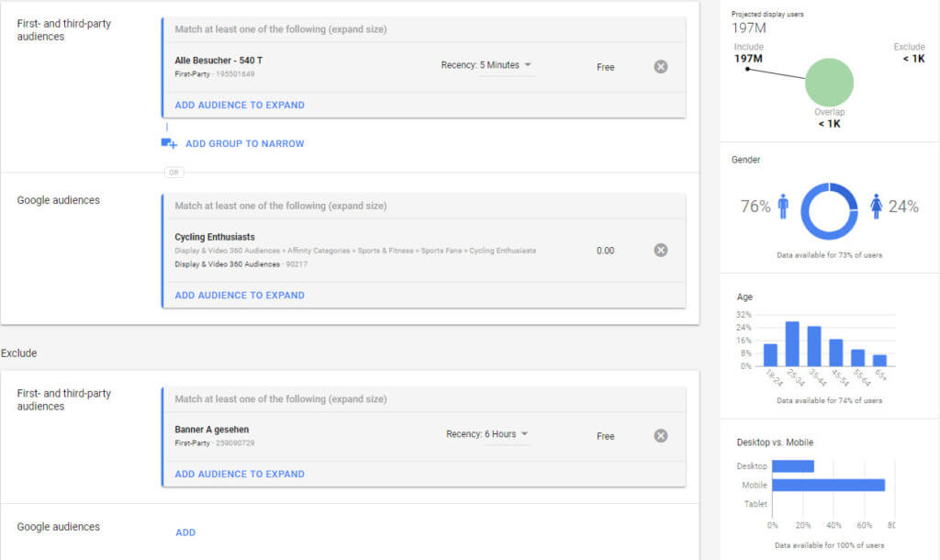This screenshot has height=560, width=940.
Task: Click the Mobile bar in device chart
Action: click(x=828, y=485)
